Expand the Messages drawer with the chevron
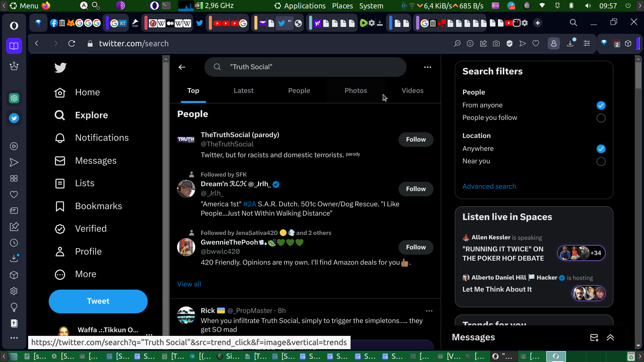This screenshot has height=362, width=644. pos(611,337)
